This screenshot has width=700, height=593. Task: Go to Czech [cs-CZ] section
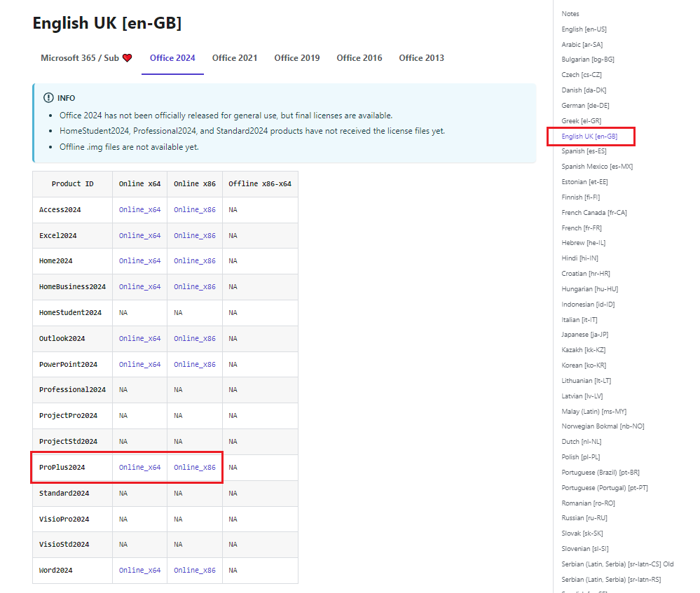[x=582, y=74]
